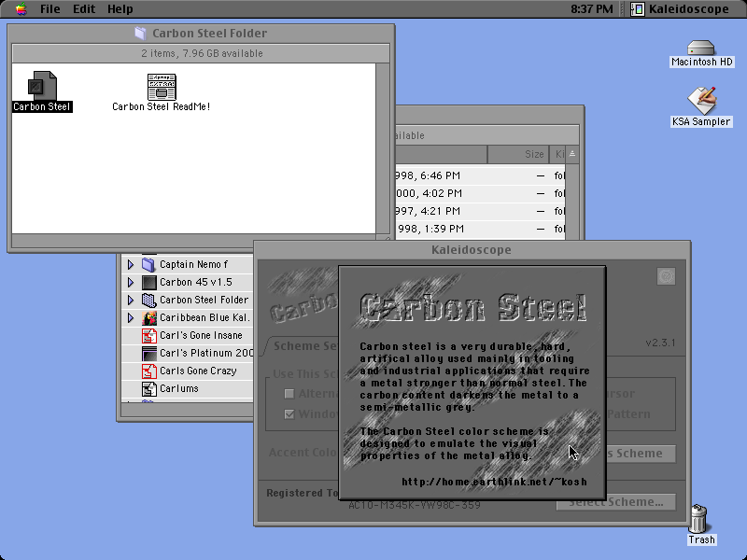This screenshot has width=747, height=560.
Task: Click the '998, 6:46 PM' date cell
Action: pyautogui.click(x=428, y=175)
